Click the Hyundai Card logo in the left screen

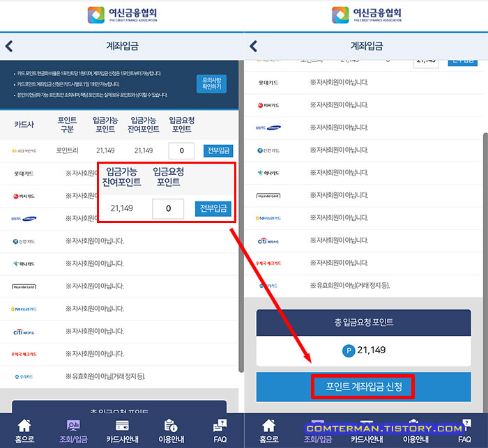tap(24, 286)
